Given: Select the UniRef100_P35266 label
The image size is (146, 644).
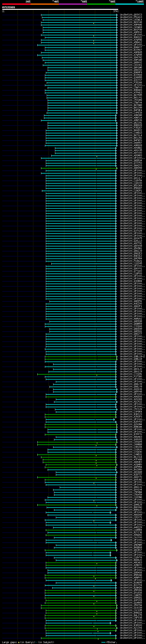Looking at the screenshot, I should (x=131, y=82).
